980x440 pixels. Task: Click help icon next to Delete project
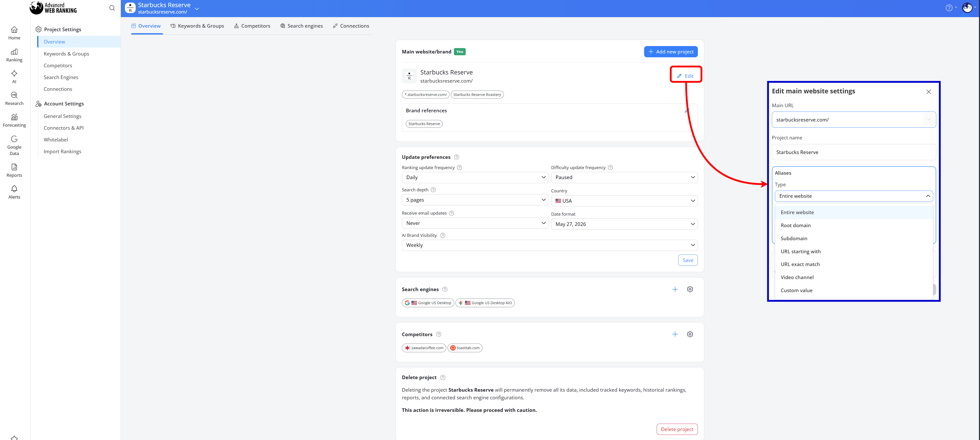442,378
